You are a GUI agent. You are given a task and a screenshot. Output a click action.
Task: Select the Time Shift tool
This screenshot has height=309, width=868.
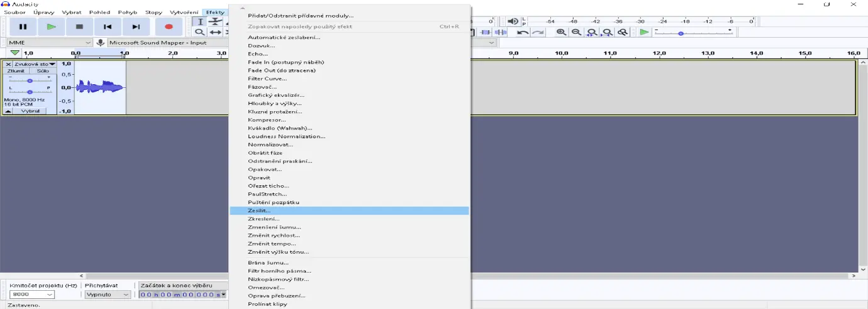(x=215, y=32)
